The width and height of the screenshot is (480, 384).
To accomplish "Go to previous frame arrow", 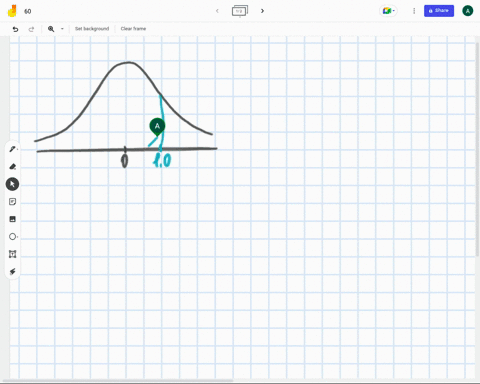I will 217,11.
